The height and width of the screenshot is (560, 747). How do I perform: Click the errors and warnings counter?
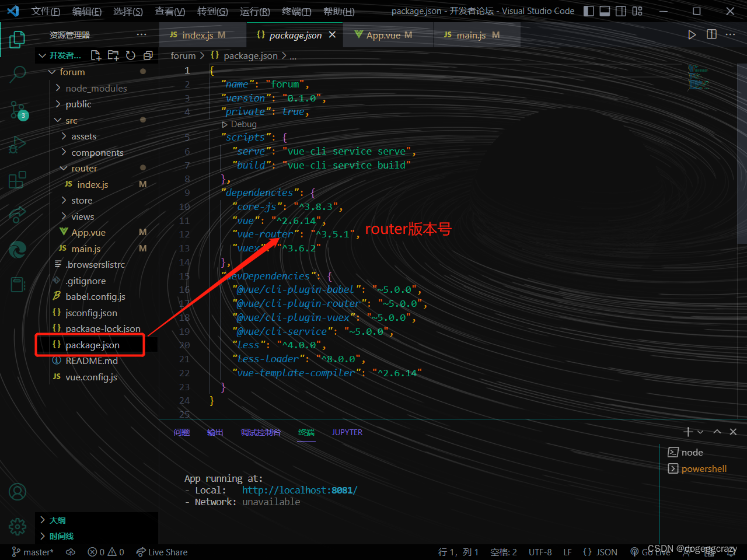pyautogui.click(x=105, y=552)
